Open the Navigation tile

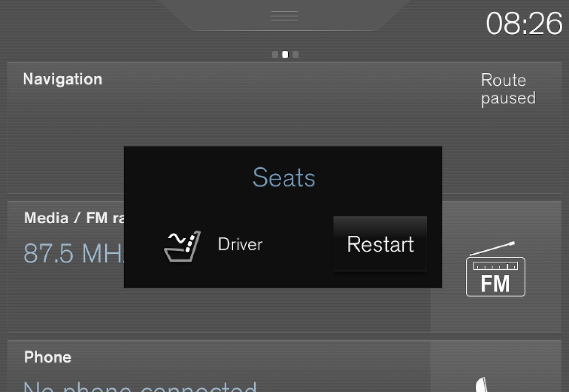pyautogui.click(x=284, y=127)
